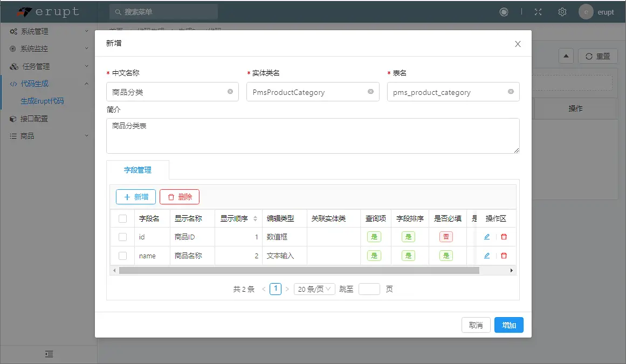Tick the checkbox for the id row
This screenshot has height=364, width=626.
[x=122, y=236]
